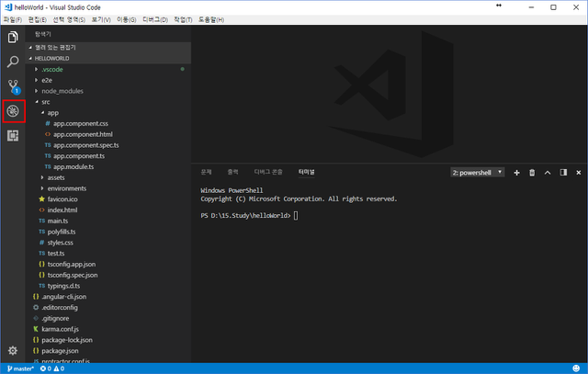Open the Manage gear icon
The width and height of the screenshot is (588, 374).
tap(13, 350)
